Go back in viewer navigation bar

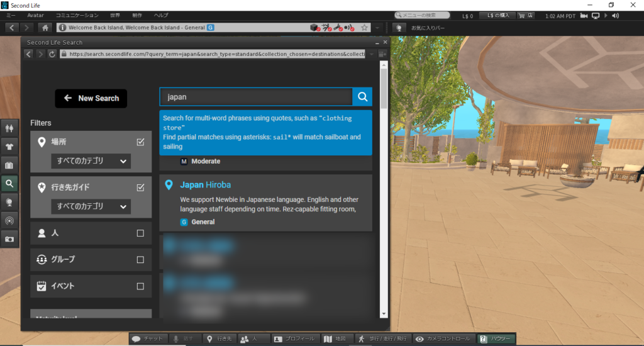[x=12, y=28]
